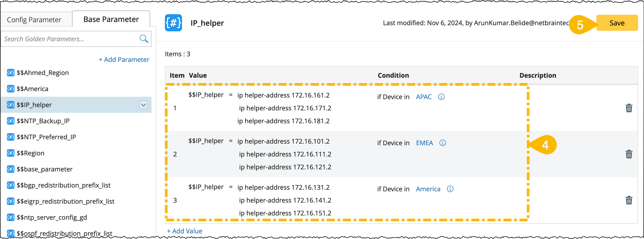
Task: Click the search magnifier icon
Action: [x=144, y=39]
